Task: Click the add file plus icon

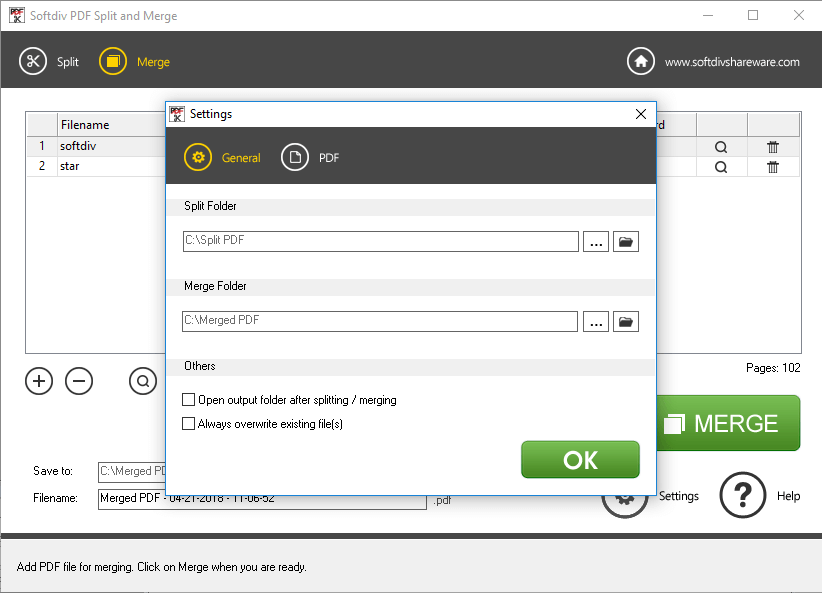Action: (39, 381)
